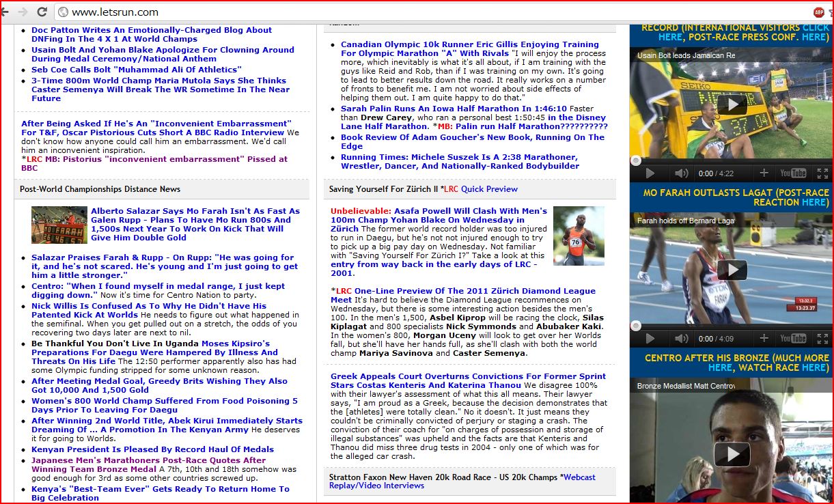834x504 pixels.
Task: Click "Stratton Faxon New Haven 20k Road Race" heading text
Action: (443, 477)
